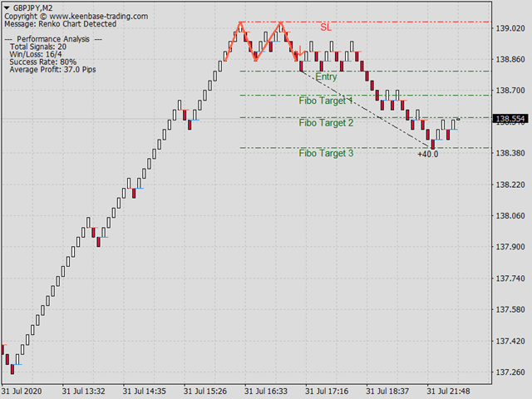Select the GBPJPY,M2 chart title
This screenshot has width=532, height=399.
(33, 8)
